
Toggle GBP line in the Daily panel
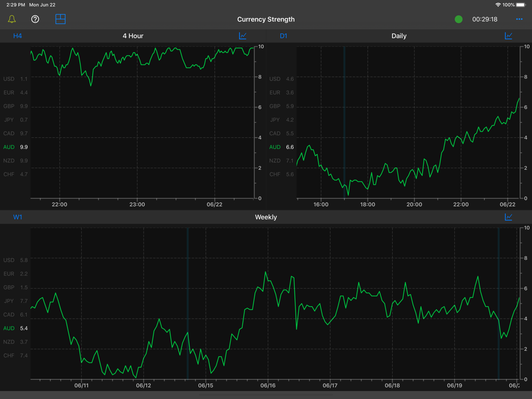281,106
